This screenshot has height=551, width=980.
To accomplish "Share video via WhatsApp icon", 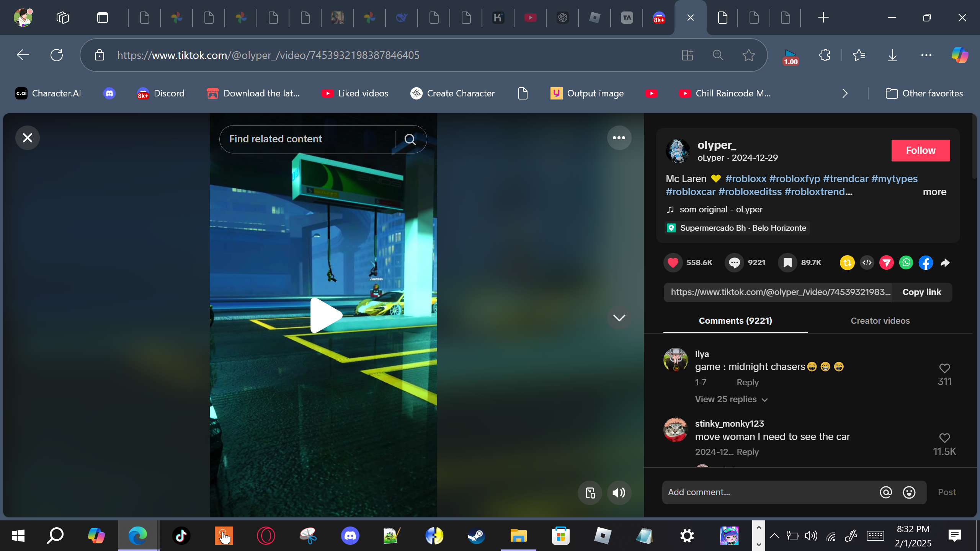I will pyautogui.click(x=906, y=262).
